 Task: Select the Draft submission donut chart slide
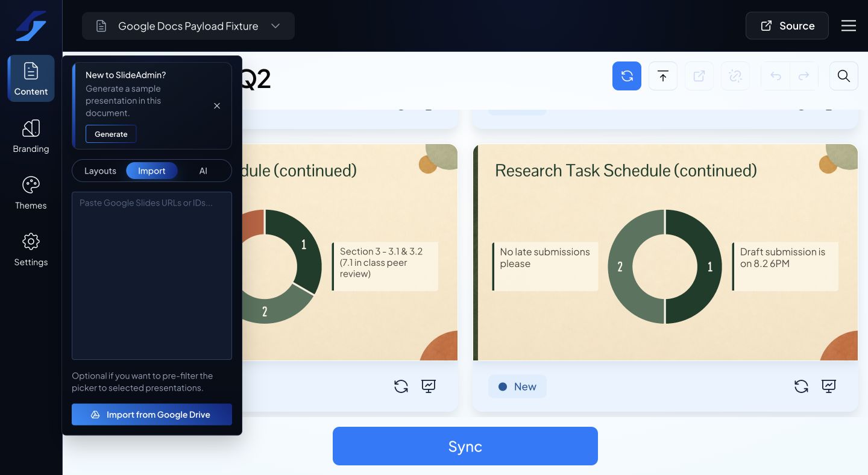[x=665, y=252]
